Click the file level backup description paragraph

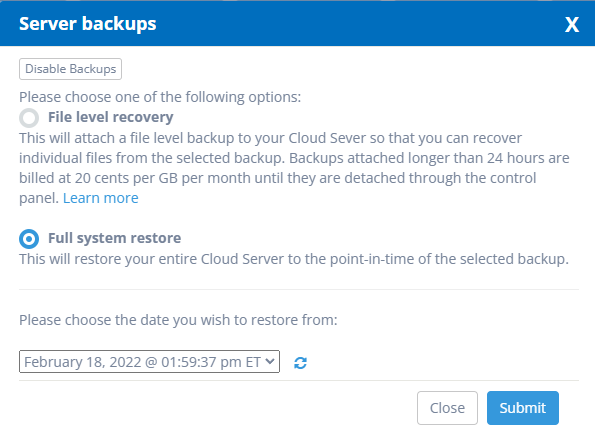coord(294,168)
